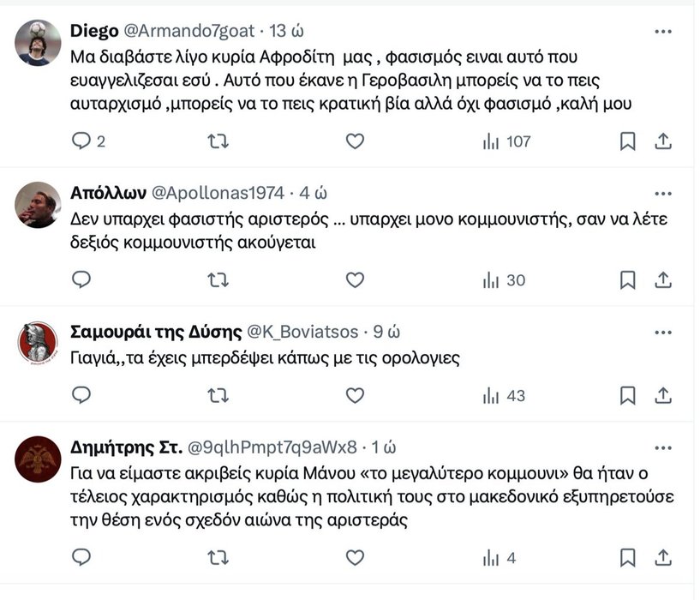The height and width of the screenshot is (600, 700).
Task: Open more options on Σαμουράι της Δύσης tweet
Action: tap(663, 332)
